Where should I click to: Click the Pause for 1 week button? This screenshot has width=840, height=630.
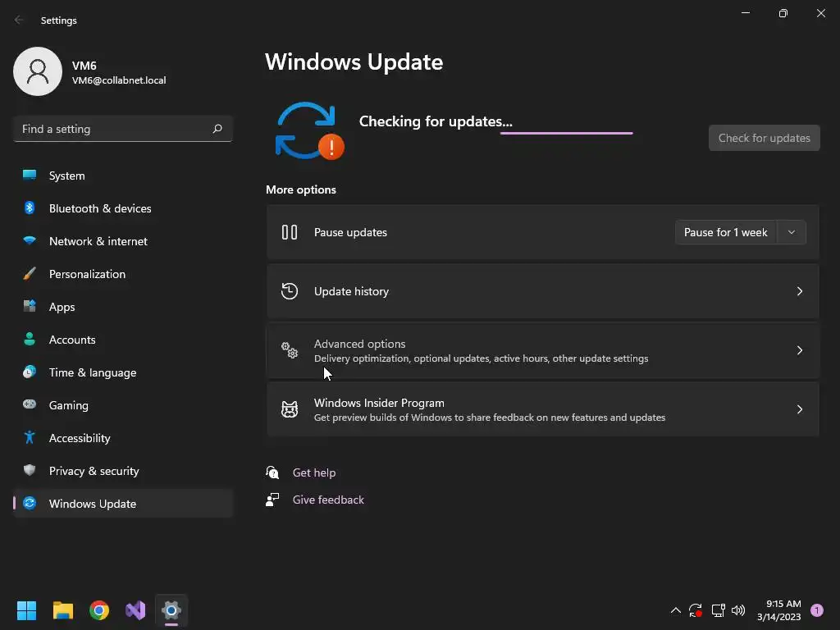pos(726,232)
